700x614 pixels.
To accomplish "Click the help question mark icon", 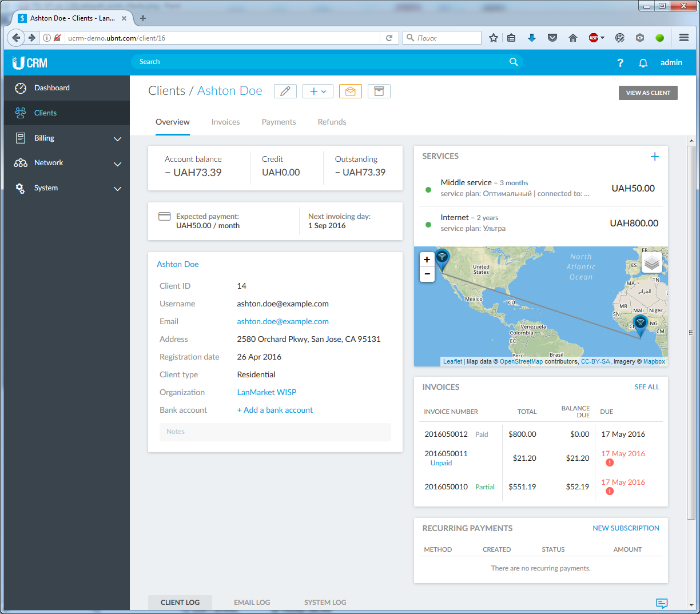I will coord(620,63).
